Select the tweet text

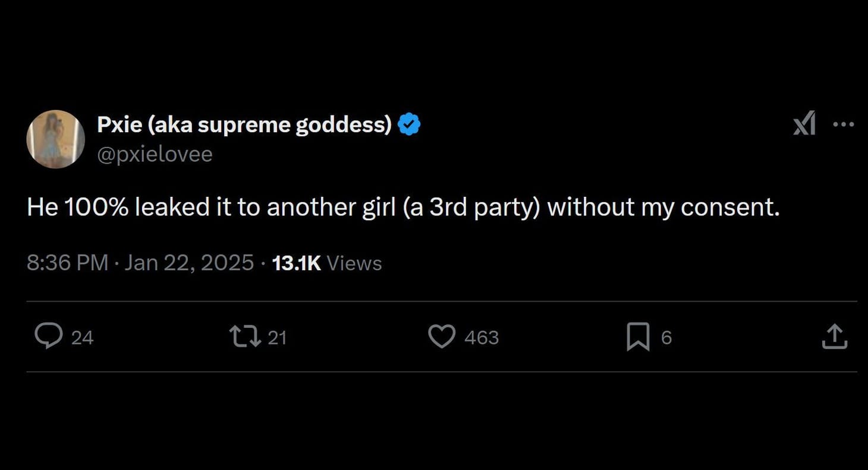click(404, 207)
